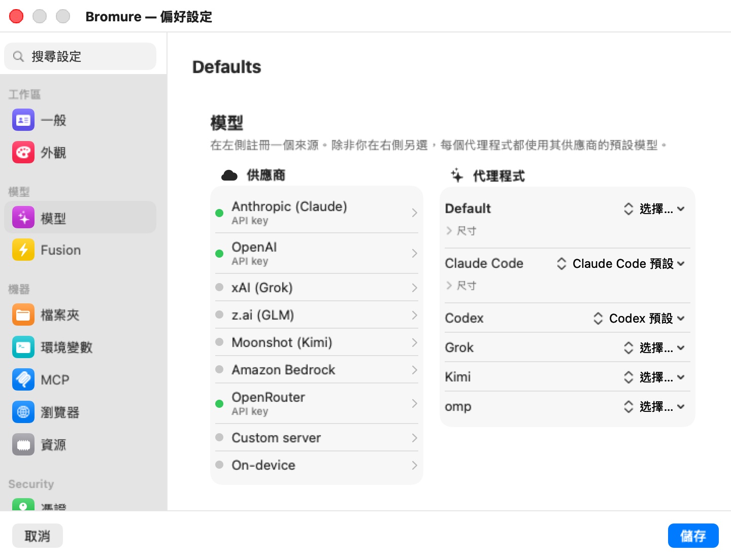Click the 環境變數 terminal icon
This screenshot has height=560, width=731.
23,347
